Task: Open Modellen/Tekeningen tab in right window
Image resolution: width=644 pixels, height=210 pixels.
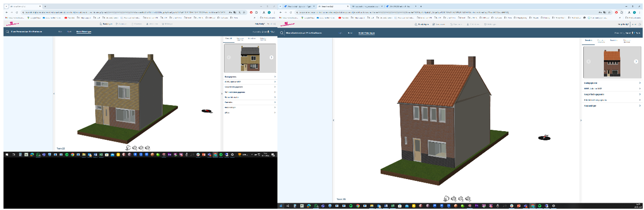Action: click(366, 33)
